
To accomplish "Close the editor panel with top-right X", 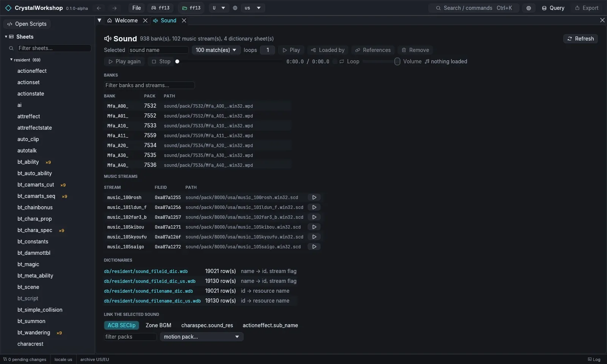I will click(x=602, y=20).
